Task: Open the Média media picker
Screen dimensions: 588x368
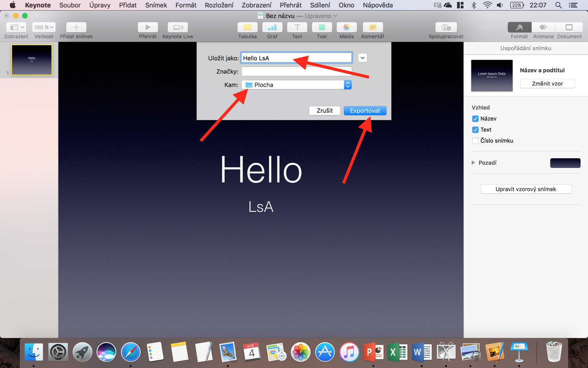Action: point(346,27)
